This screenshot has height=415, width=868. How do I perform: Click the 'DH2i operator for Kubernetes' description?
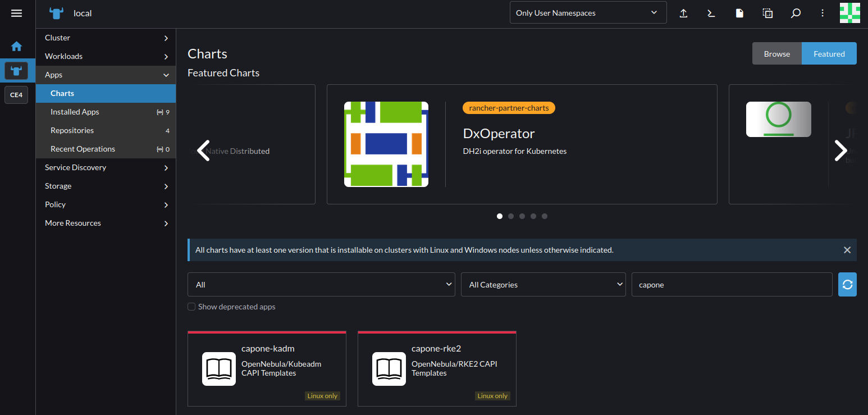click(515, 151)
